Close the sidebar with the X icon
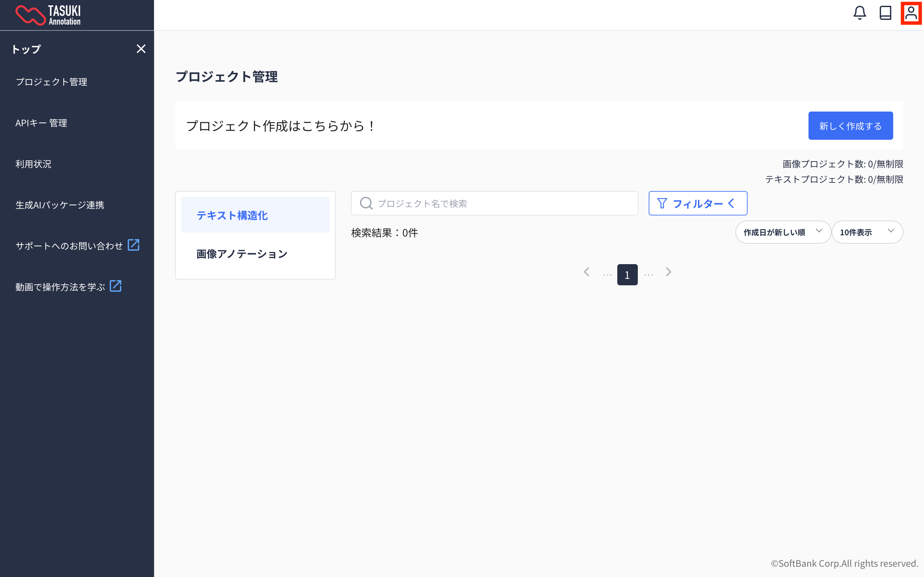The image size is (924, 577). 141,49
